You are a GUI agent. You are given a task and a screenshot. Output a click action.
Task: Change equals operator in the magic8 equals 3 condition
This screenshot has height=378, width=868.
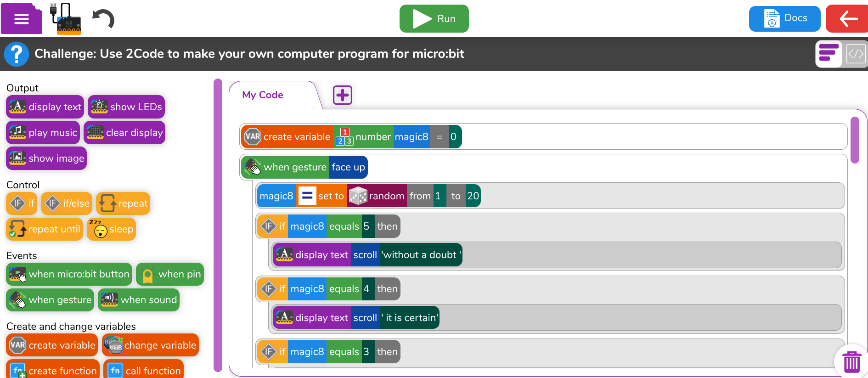click(x=344, y=352)
